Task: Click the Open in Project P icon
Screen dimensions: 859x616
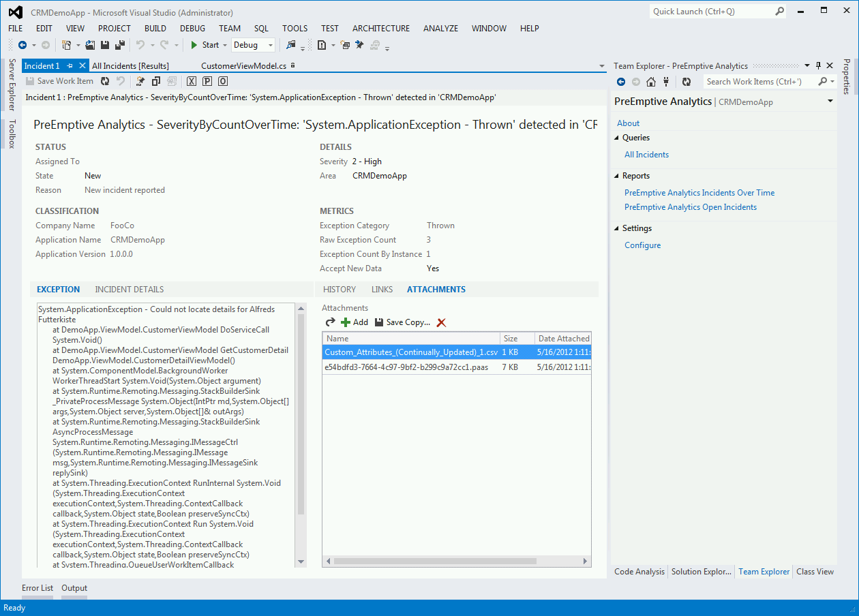Action: click(207, 81)
